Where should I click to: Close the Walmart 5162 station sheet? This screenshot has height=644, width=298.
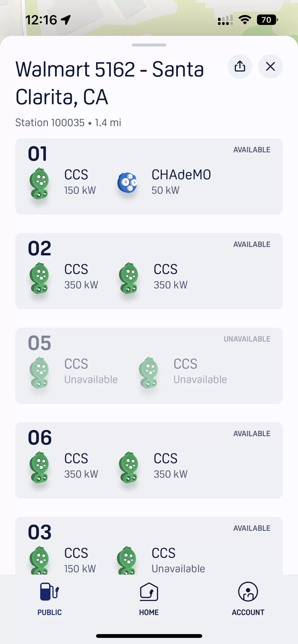[270, 66]
